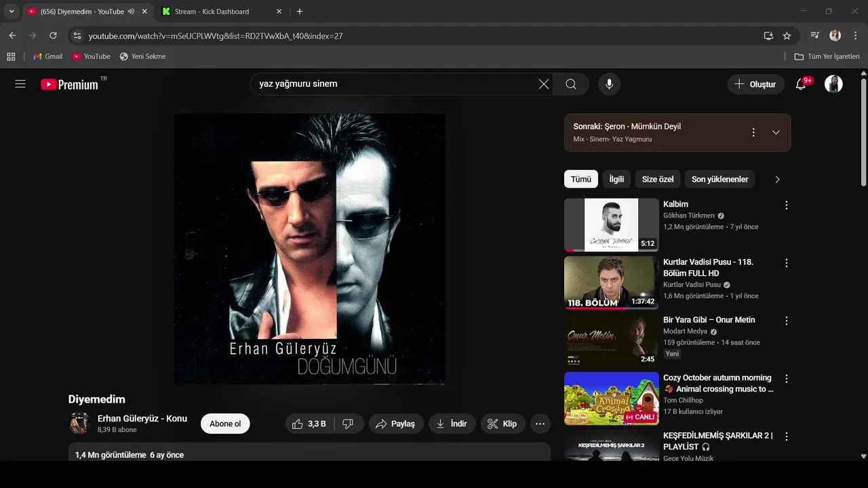868x488 pixels.
Task: Start voice search with microphone icon
Action: pyautogui.click(x=610, y=84)
